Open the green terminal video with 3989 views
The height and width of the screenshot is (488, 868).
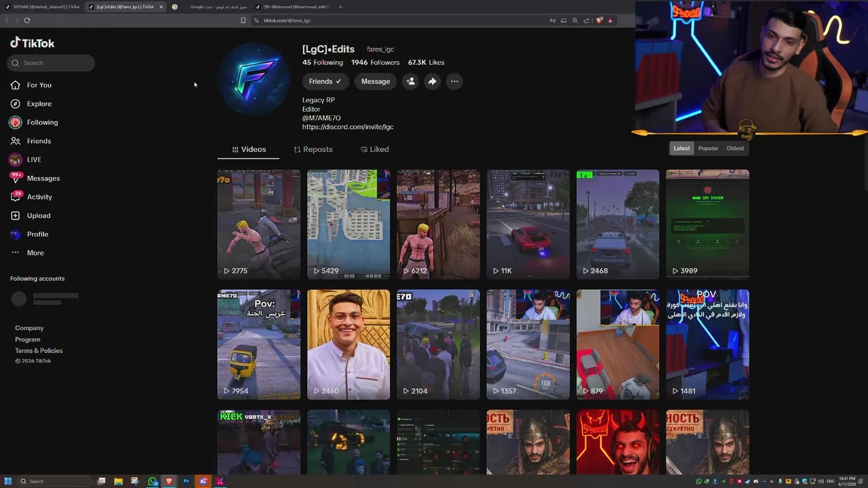(707, 224)
